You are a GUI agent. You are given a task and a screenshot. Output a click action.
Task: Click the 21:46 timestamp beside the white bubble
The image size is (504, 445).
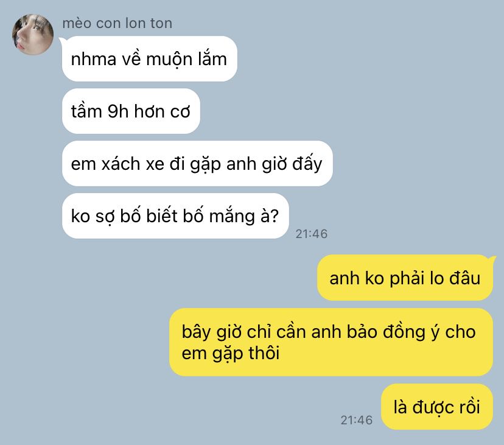(x=312, y=234)
